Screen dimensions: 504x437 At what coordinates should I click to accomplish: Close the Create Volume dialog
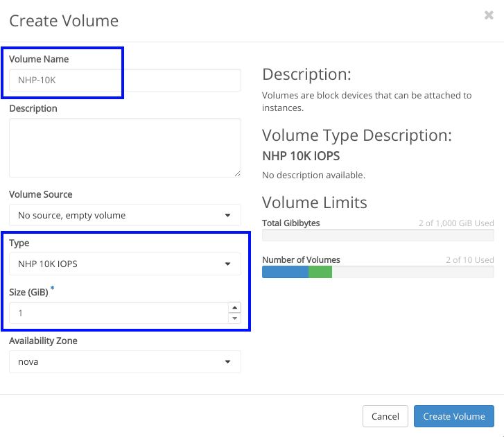coord(489,15)
